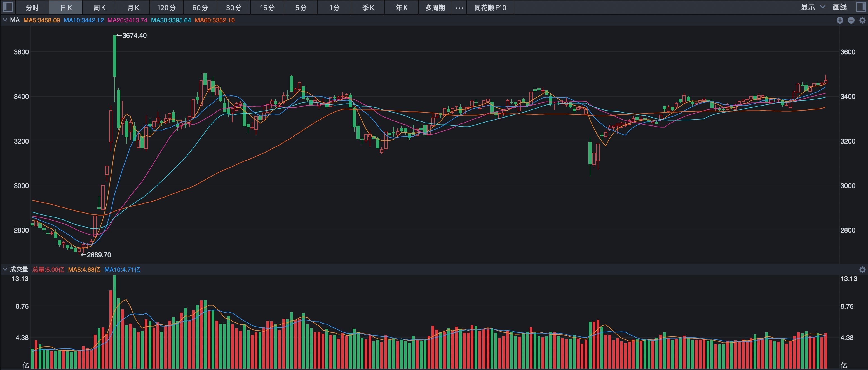868x370 pixels.
Task: Click the tallest green volume bar
Action: pos(115,322)
